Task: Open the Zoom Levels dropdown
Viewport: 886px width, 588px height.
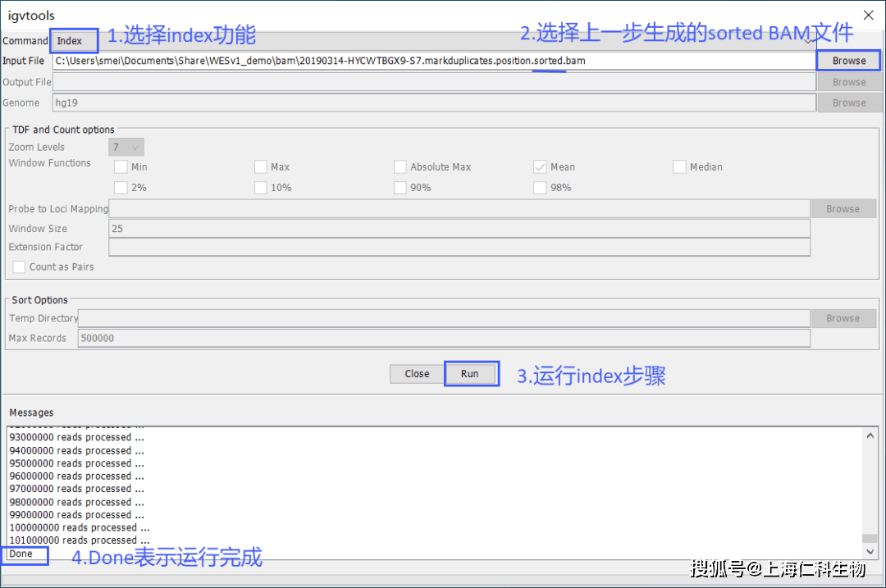Action: point(126,146)
